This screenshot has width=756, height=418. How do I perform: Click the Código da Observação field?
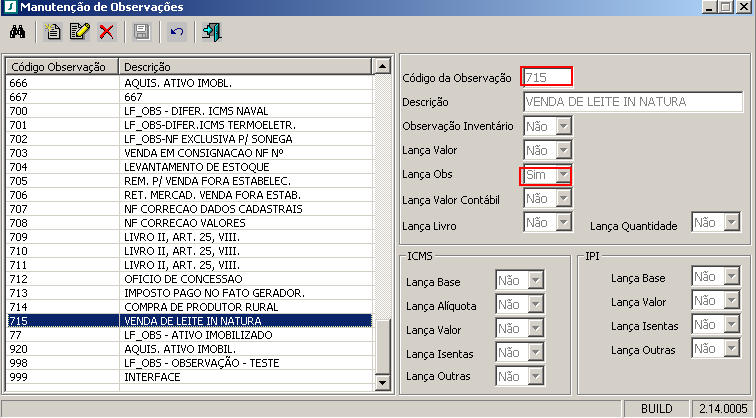[x=547, y=77]
